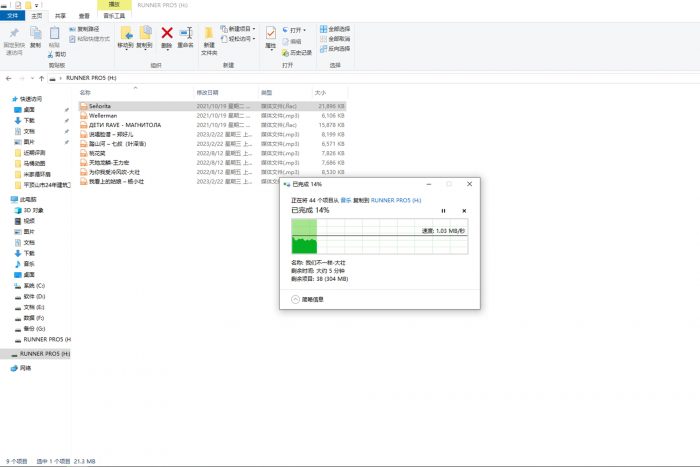Switch to the 共享 (Share) ribbon tab
Viewport: 700px width, 467px height.
pyautogui.click(x=62, y=17)
